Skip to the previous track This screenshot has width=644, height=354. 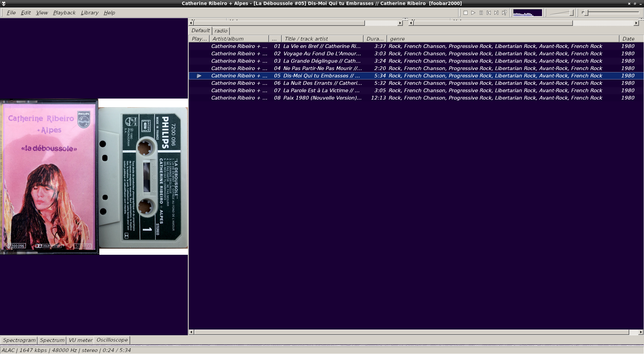[489, 13]
